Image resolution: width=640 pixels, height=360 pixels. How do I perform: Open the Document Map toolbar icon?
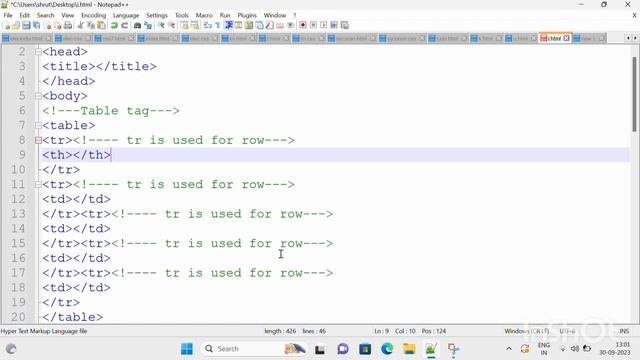(249, 25)
